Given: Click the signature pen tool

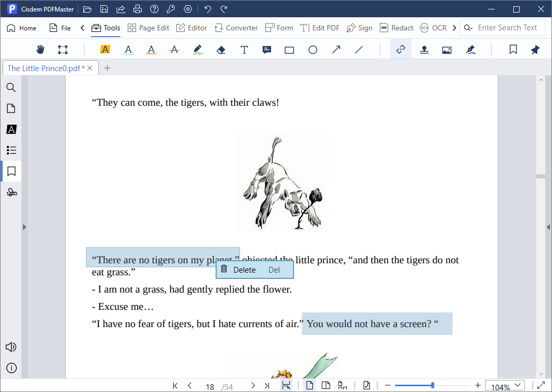Looking at the screenshot, I should pyautogui.click(x=471, y=50).
